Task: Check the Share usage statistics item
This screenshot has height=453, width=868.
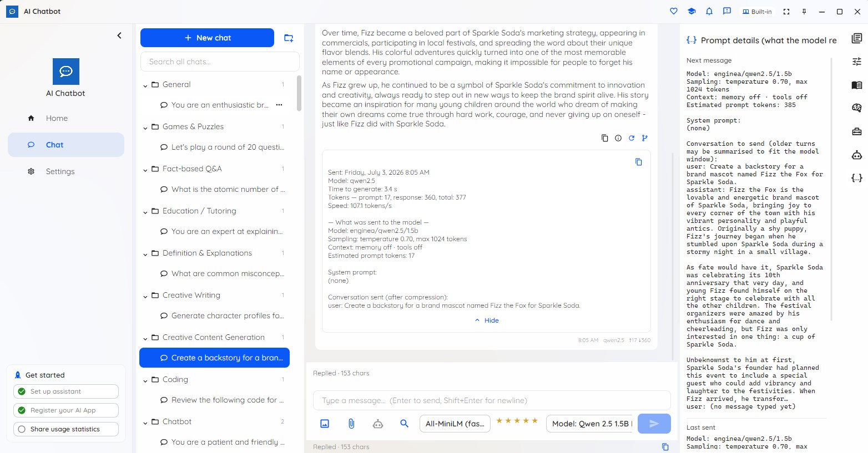Action: click(66, 429)
